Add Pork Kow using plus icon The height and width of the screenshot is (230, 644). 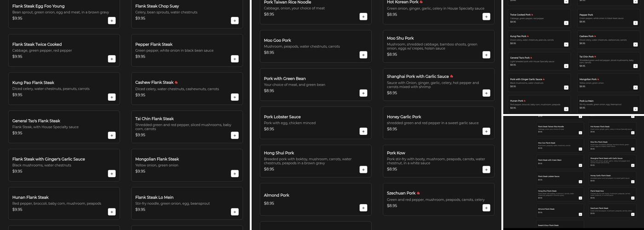(486, 169)
